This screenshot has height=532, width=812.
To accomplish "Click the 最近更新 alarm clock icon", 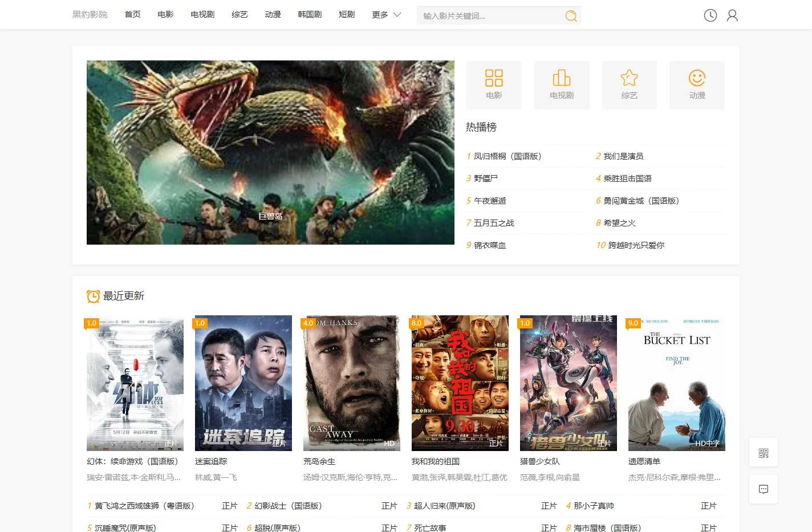I will click(93, 296).
